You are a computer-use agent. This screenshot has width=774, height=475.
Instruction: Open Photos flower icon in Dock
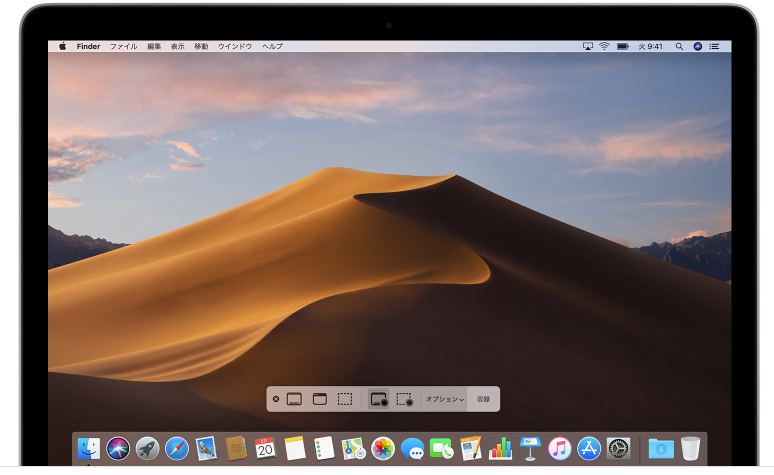(383, 448)
